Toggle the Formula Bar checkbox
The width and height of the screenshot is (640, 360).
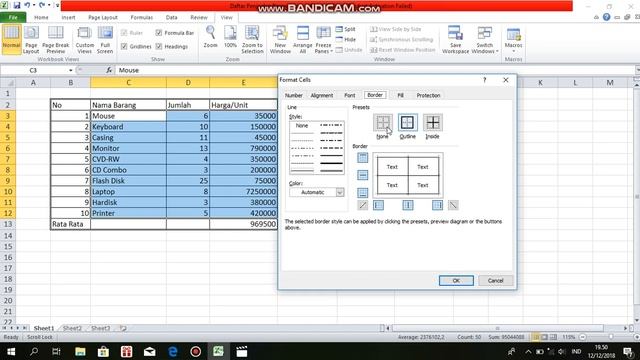tap(175, 33)
